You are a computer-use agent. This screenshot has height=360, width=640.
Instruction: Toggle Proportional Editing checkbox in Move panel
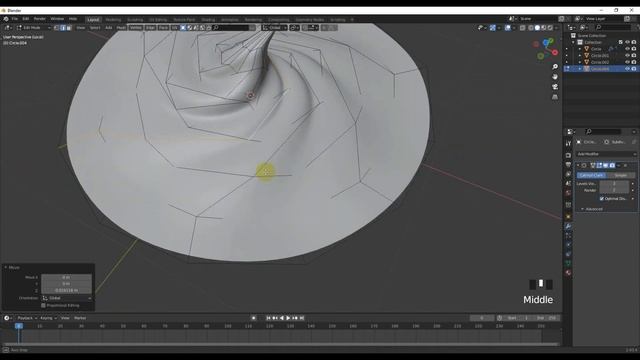coord(43,305)
